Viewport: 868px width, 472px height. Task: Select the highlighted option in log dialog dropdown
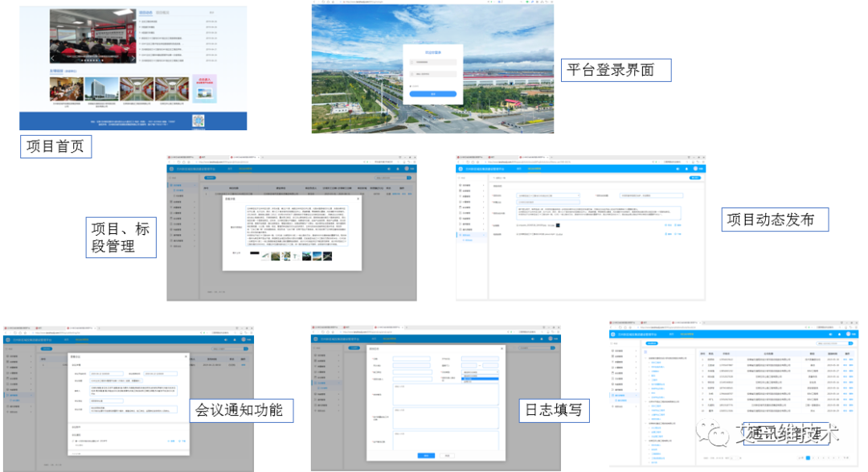point(480,379)
